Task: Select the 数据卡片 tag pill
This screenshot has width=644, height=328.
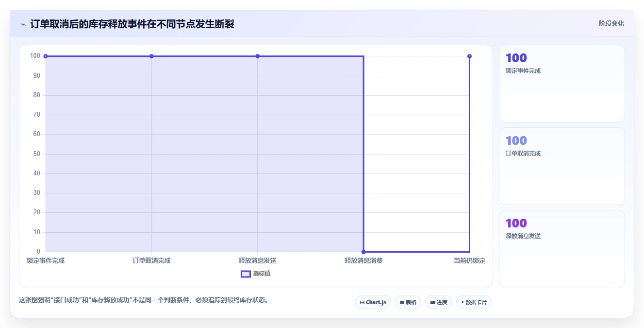Action: point(474,302)
